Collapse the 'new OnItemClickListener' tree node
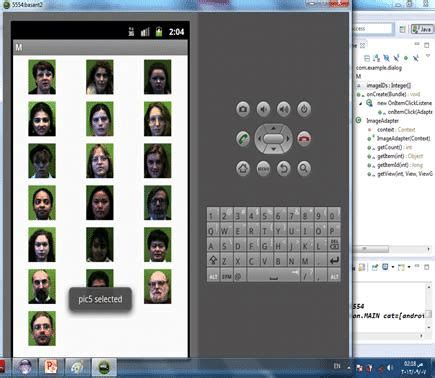 pos(361,103)
